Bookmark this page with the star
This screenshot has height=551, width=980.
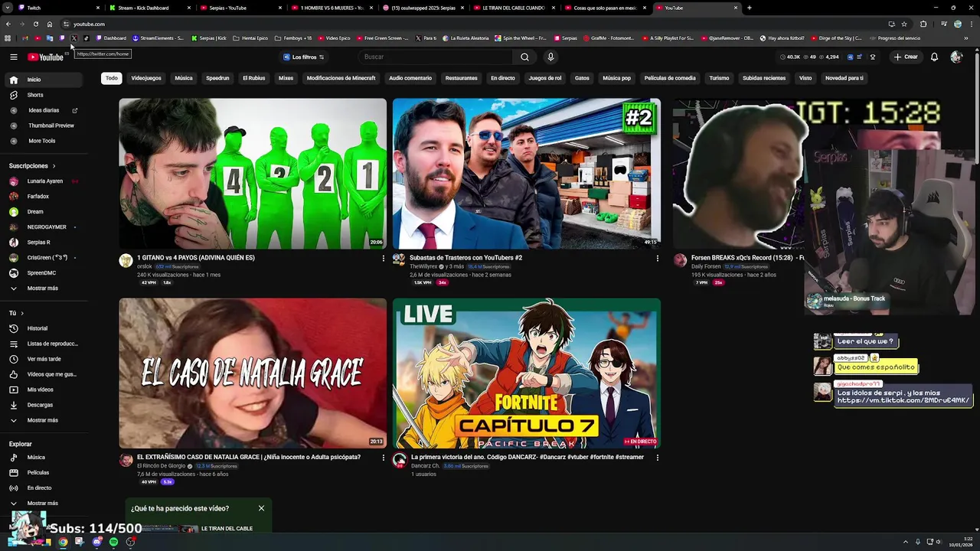click(x=904, y=24)
